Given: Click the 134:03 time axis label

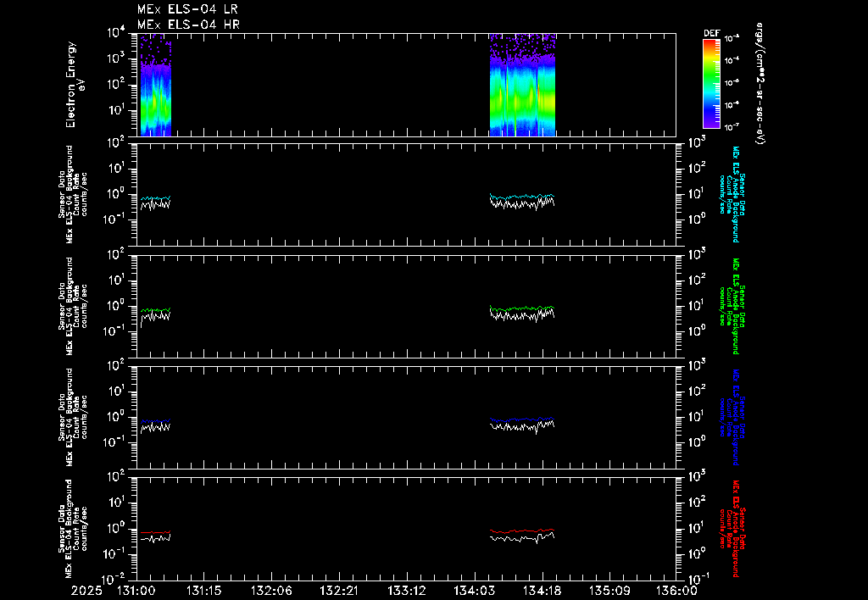Looking at the screenshot, I should point(474,591).
